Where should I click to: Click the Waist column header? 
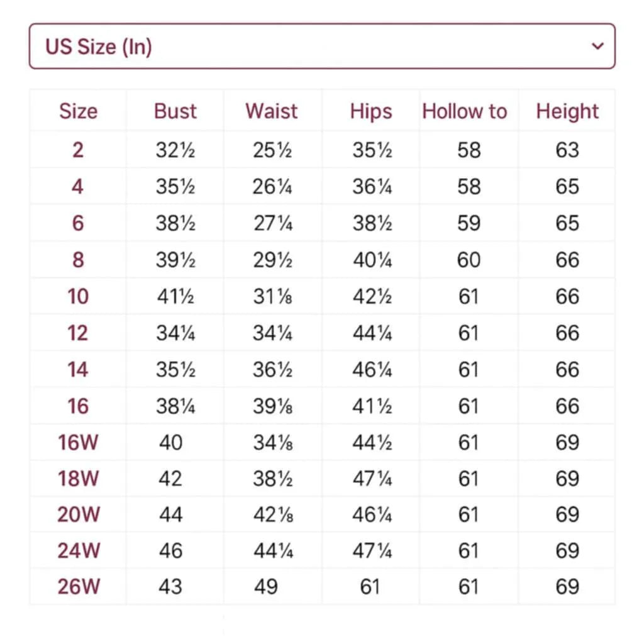pyautogui.click(x=272, y=111)
